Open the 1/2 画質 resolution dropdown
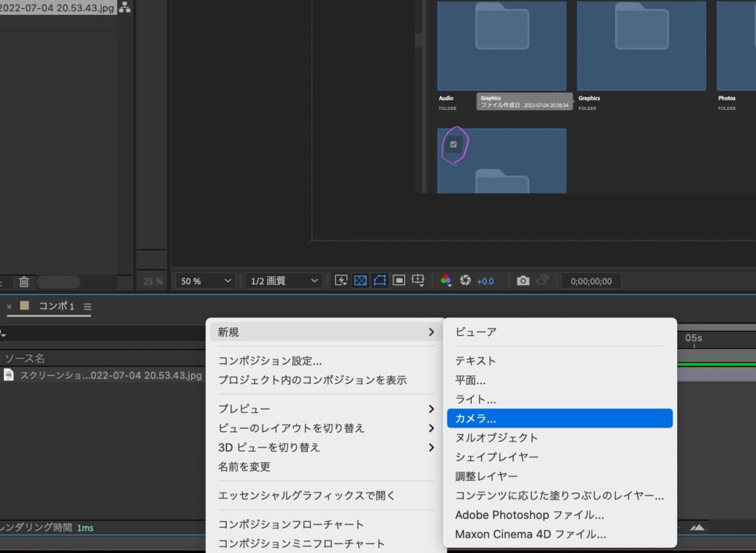The height and width of the screenshot is (553, 756). point(284,281)
